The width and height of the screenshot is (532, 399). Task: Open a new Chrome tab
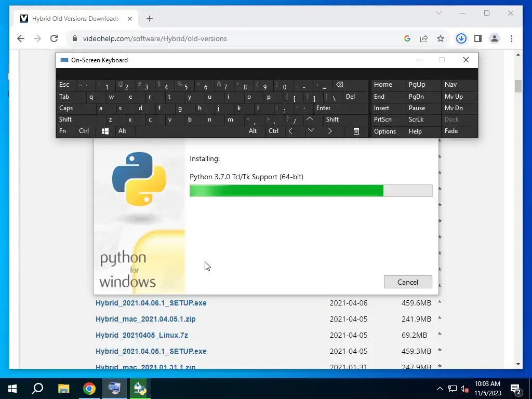pos(149,19)
